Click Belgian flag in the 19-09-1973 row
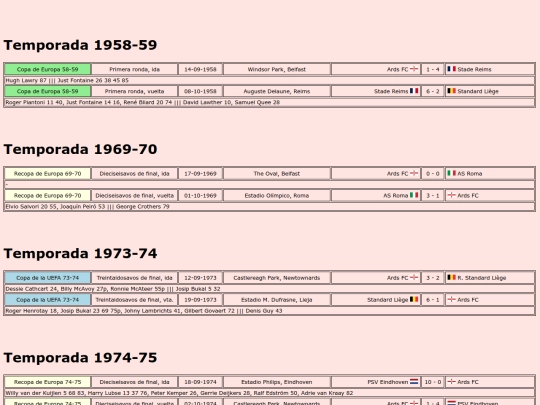Screen dimensions: 540x405 pos(414,300)
